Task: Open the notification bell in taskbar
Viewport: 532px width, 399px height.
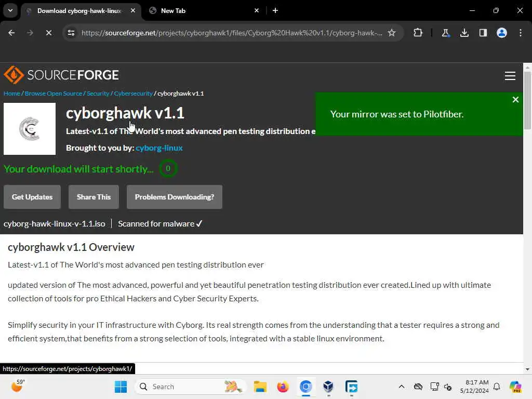Action: click(x=497, y=387)
